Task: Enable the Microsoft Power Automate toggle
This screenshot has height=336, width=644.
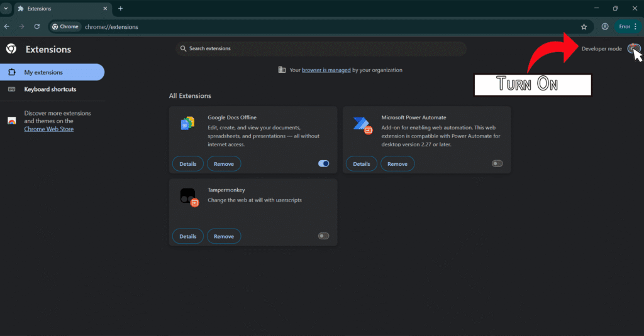Action: (497, 164)
